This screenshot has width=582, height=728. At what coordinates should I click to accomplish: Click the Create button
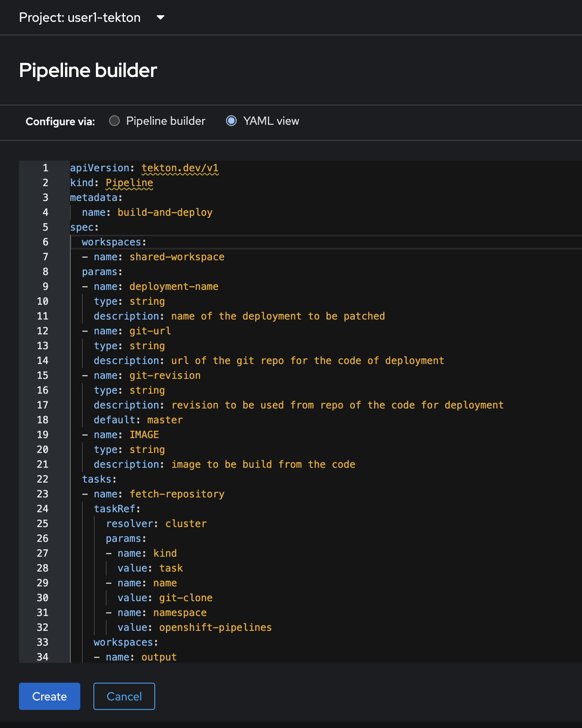[x=49, y=696]
